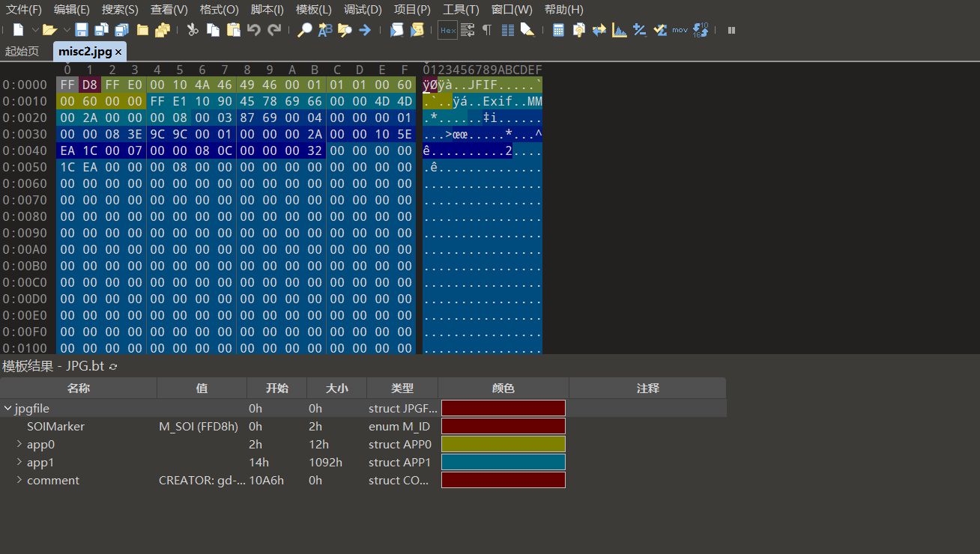Collapse the jpgfile tree node
This screenshot has width=980, height=554.
[8, 408]
